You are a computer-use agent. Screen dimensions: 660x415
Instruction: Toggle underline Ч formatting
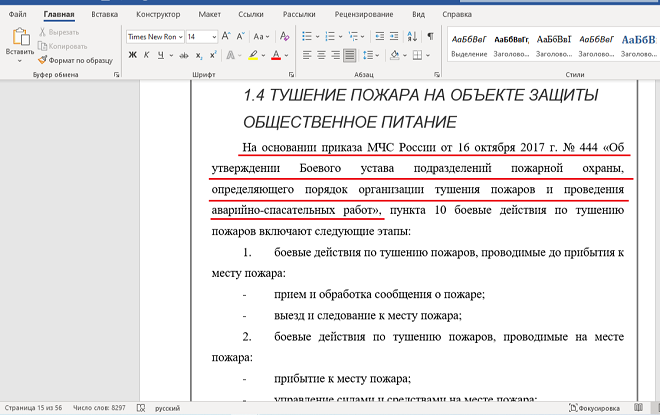tap(161, 55)
